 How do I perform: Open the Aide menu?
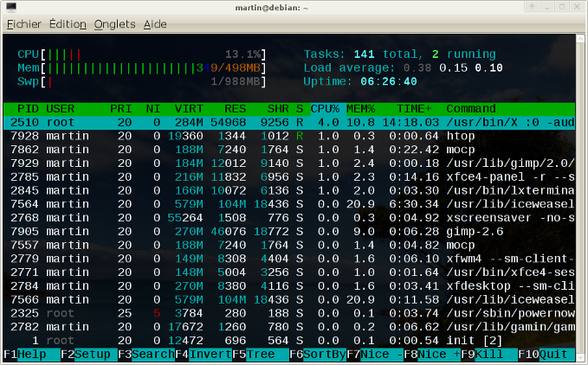[x=155, y=23]
